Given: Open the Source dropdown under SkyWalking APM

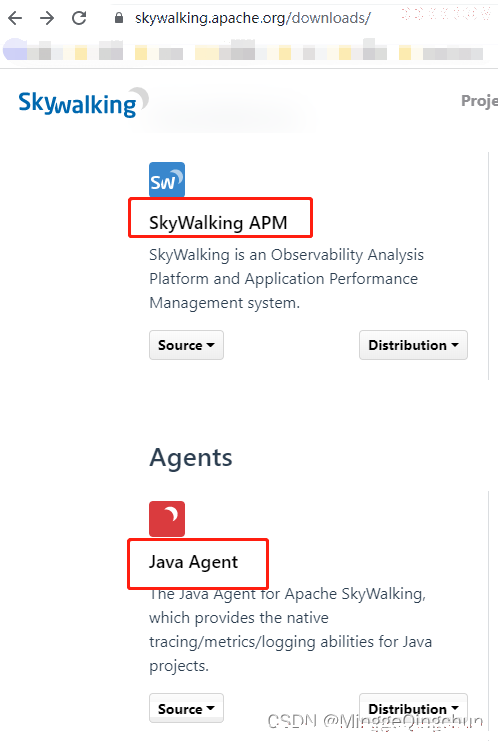Looking at the screenshot, I should pos(186,345).
